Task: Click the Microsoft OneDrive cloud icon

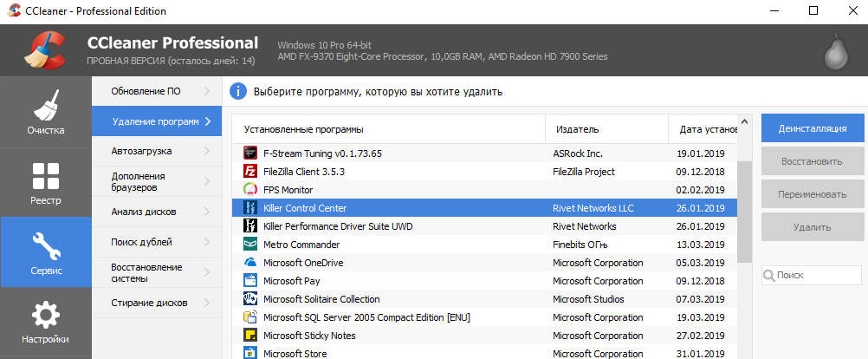Action: [250, 262]
